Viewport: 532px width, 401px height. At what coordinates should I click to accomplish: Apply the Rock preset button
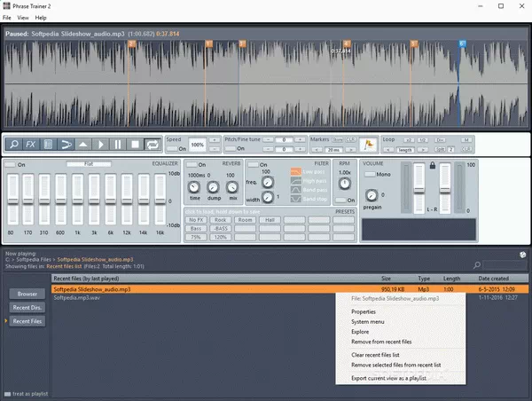(220, 219)
